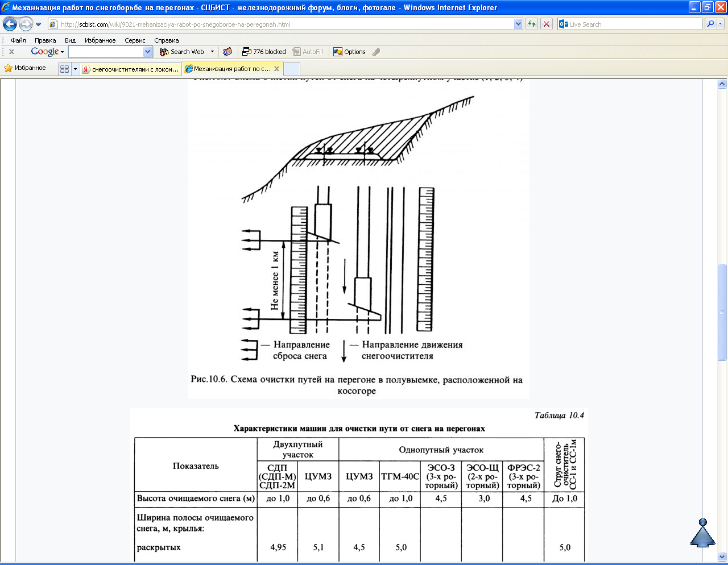Close the Google toolbar with its X
Viewport: 728px width, 565px height.
pos(11,52)
